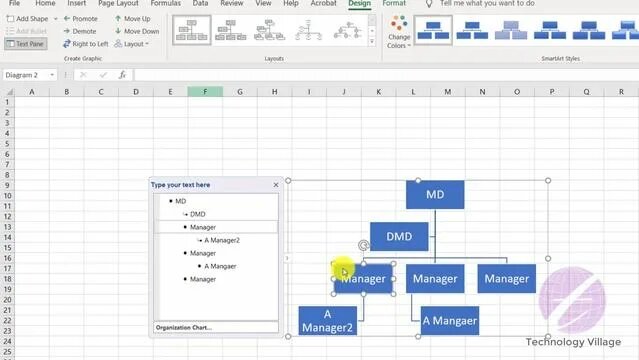Open the Page Layout tab
The width and height of the screenshot is (639, 360).
point(118,3)
